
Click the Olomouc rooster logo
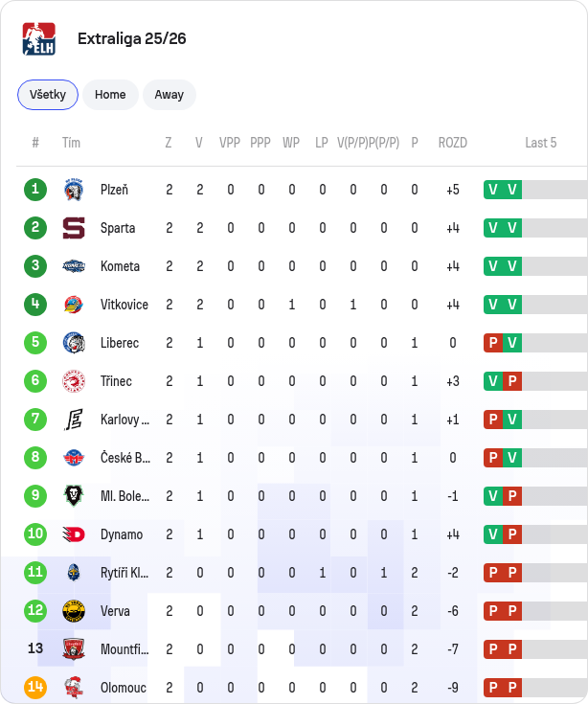coord(74,688)
